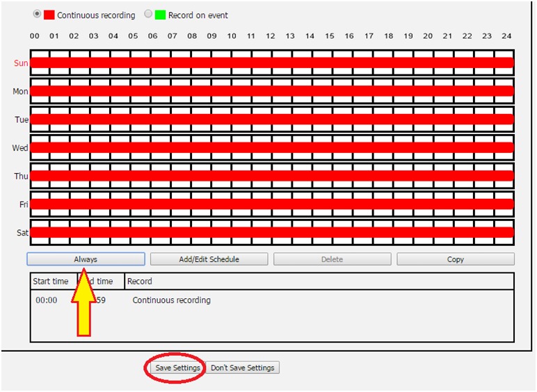Click the Copy schedule button
Image resolution: width=537 pixels, height=392 pixels.
click(455, 259)
